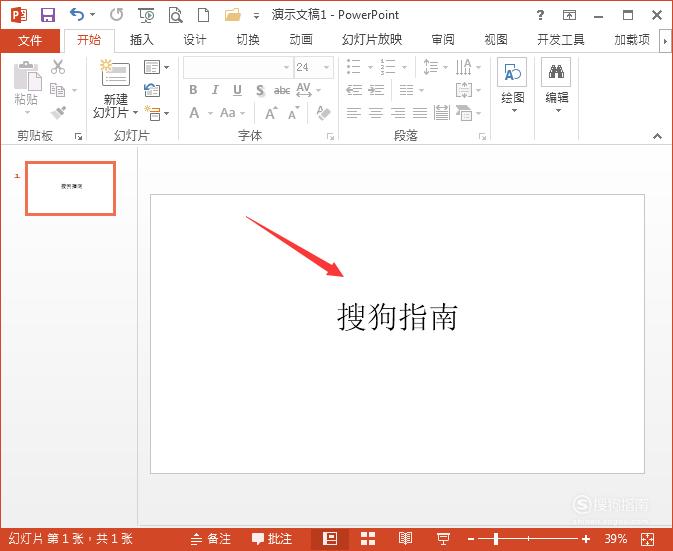The height and width of the screenshot is (551, 673).
Task: Open ribbon display options button
Action: pyautogui.click(x=569, y=15)
